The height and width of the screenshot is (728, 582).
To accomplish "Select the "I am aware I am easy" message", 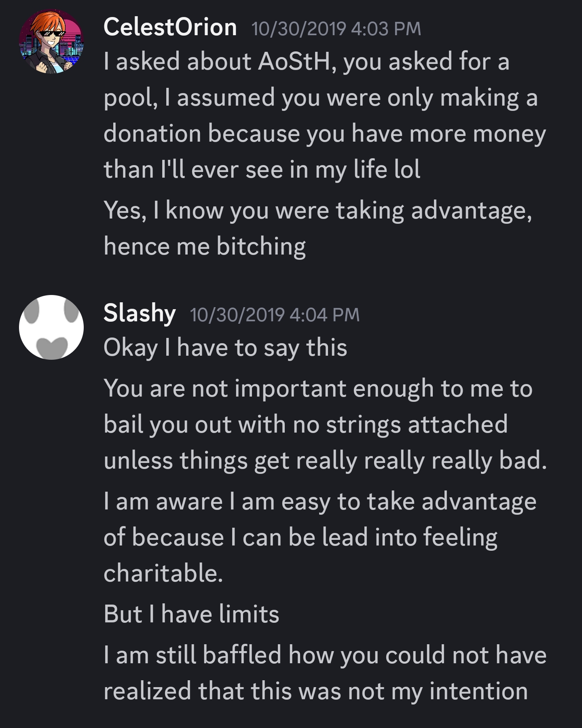I will [320, 502].
